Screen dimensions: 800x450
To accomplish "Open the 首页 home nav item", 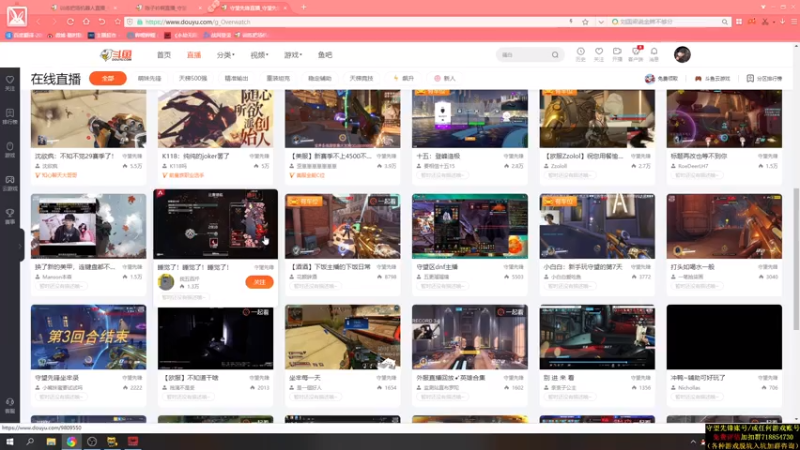I will tap(164, 55).
